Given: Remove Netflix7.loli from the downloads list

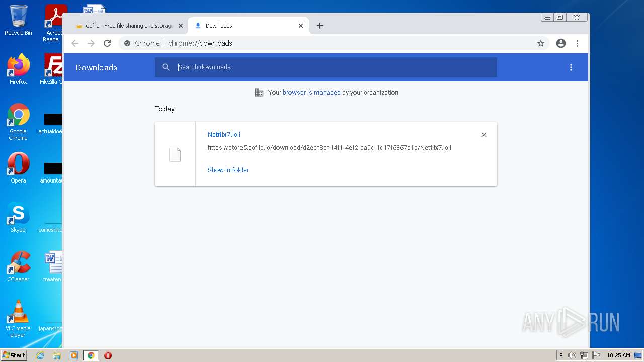Looking at the screenshot, I should click(x=484, y=135).
